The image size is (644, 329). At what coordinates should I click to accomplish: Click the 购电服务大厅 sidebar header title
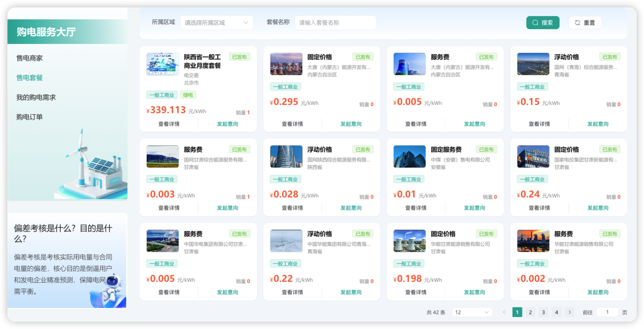(x=46, y=32)
